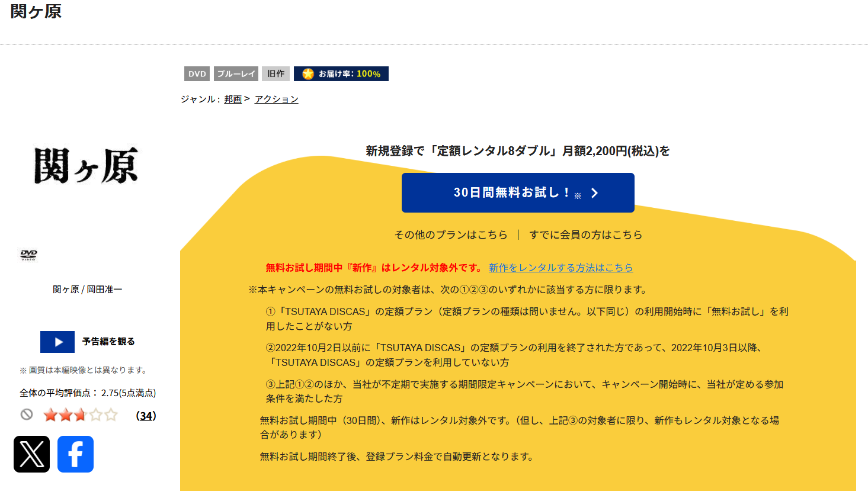868x498 pixels.
Task: Click 30日間無料お試し button
Action: pos(518,192)
